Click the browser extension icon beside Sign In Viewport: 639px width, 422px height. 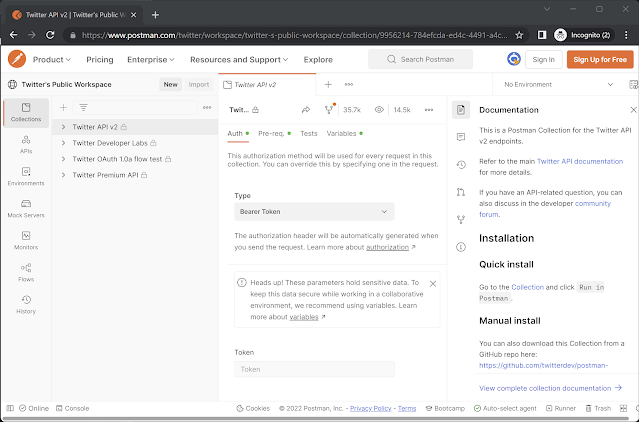[x=513, y=59]
